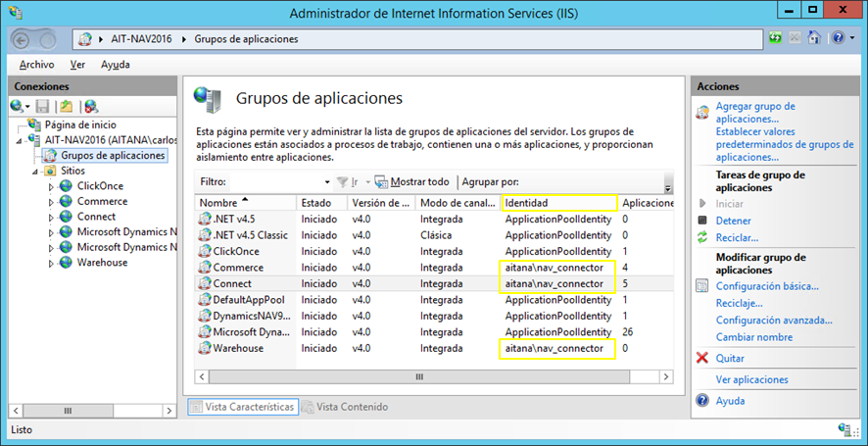Image resolution: width=868 pixels, height=446 pixels.
Task: Click the Back navigation arrow button
Action: point(21,39)
